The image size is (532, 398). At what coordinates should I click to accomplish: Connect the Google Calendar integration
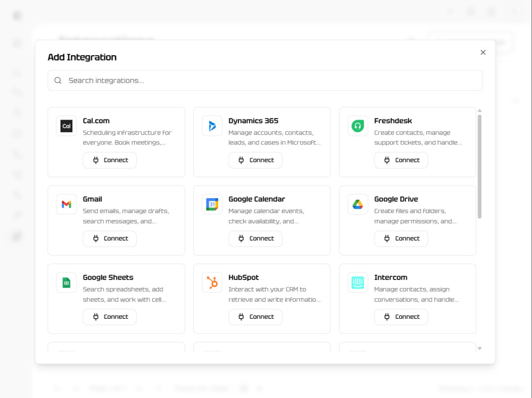click(x=255, y=239)
